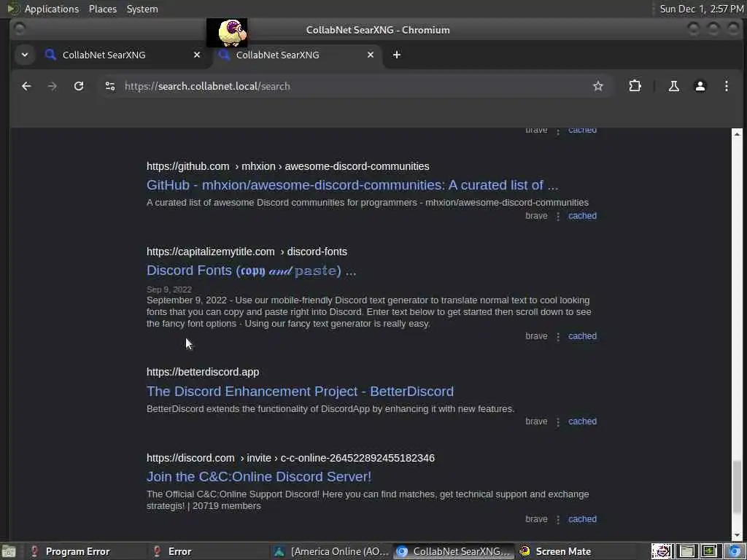Open the Chrome Labs flask icon
This screenshot has height=560, width=747.
point(673,86)
